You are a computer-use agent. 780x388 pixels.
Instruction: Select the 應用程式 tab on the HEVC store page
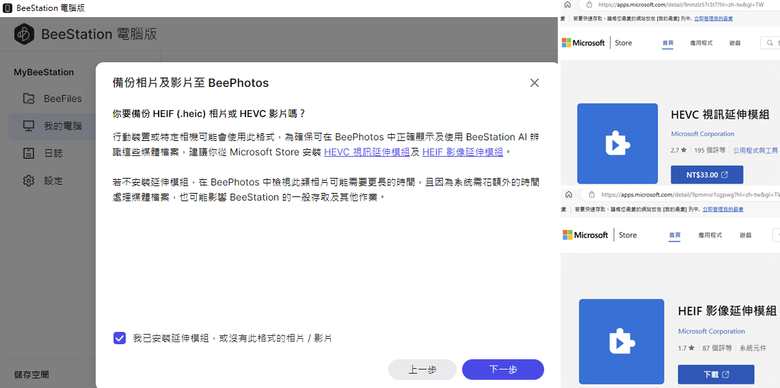click(701, 43)
